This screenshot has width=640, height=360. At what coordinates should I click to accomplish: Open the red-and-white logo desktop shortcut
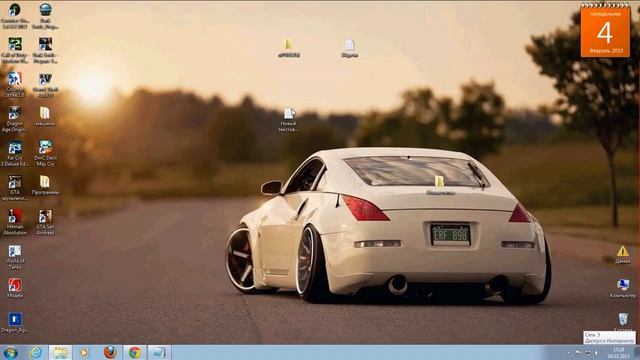pos(15,288)
